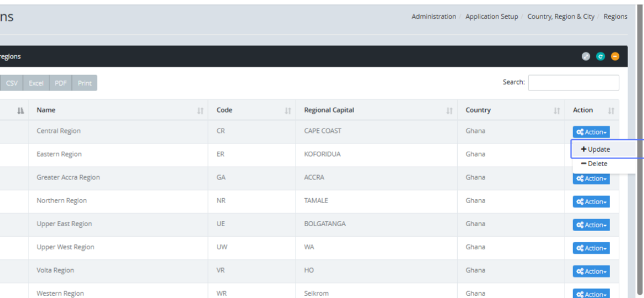The width and height of the screenshot is (644, 298).
Task: Click the teal refresh panel icon
Action: point(601,56)
